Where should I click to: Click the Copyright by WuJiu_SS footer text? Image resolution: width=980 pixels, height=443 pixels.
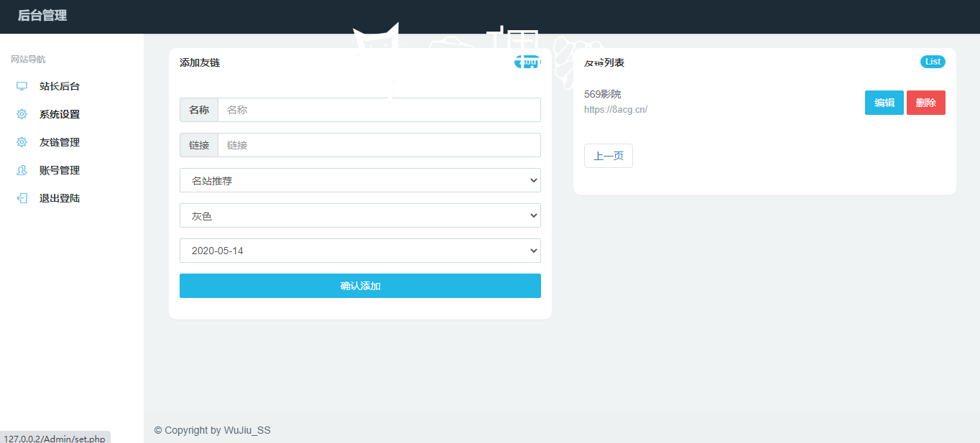(212, 430)
